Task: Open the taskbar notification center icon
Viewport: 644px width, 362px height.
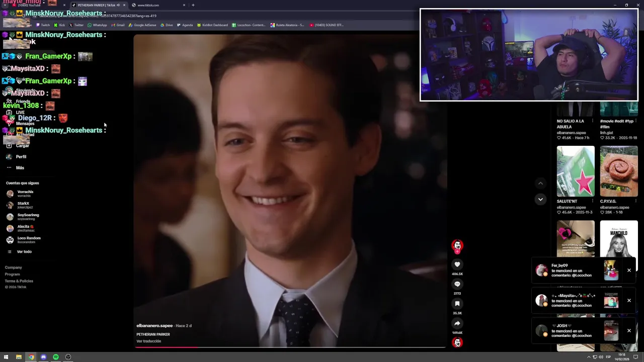Action: click(x=635, y=357)
